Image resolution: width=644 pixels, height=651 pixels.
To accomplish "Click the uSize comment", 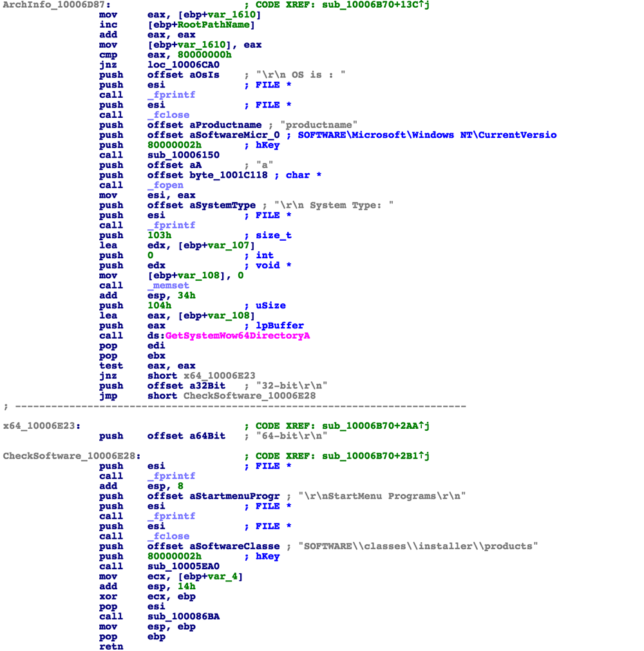I will 270,306.
